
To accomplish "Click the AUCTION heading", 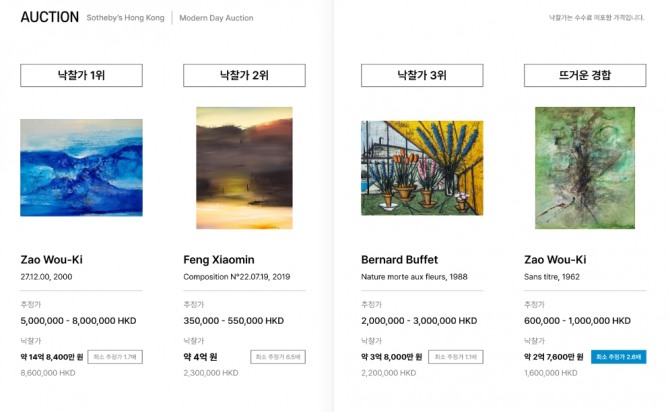I will [x=50, y=17].
